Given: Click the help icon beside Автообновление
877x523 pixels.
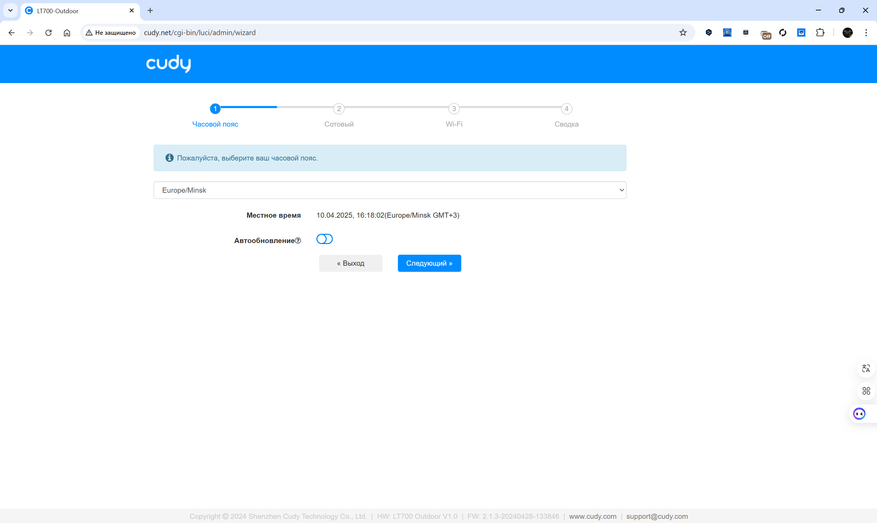Looking at the screenshot, I should [x=298, y=241].
